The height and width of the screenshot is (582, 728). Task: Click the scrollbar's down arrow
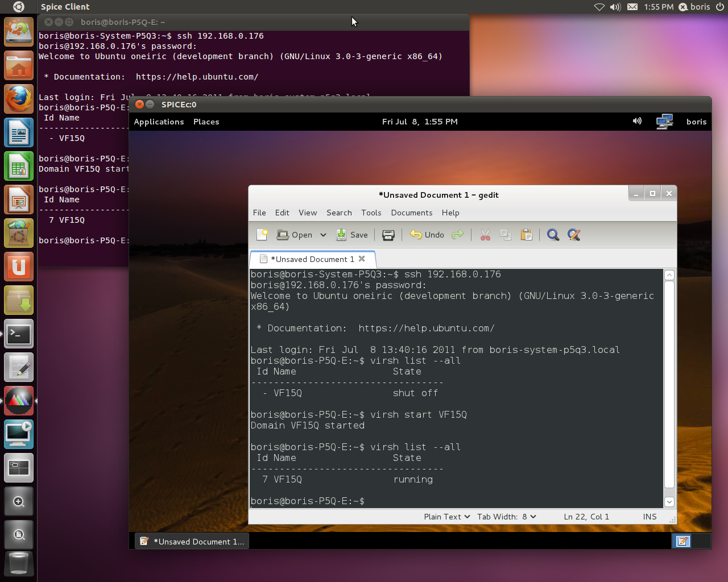click(669, 502)
